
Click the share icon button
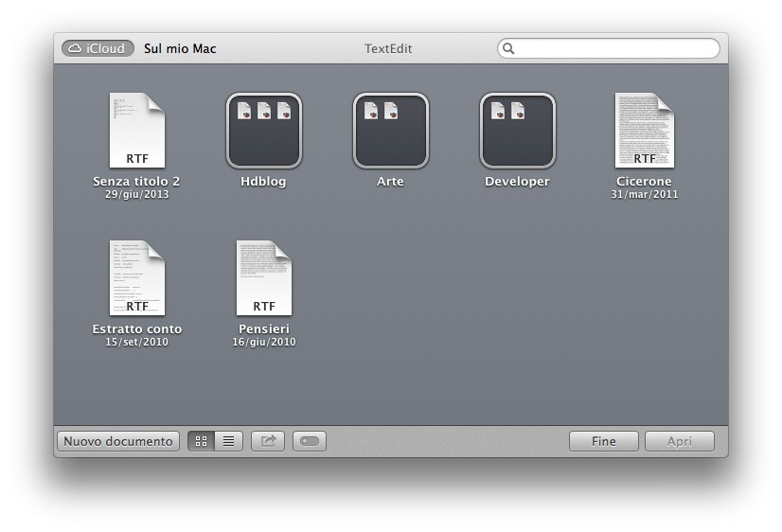click(268, 441)
